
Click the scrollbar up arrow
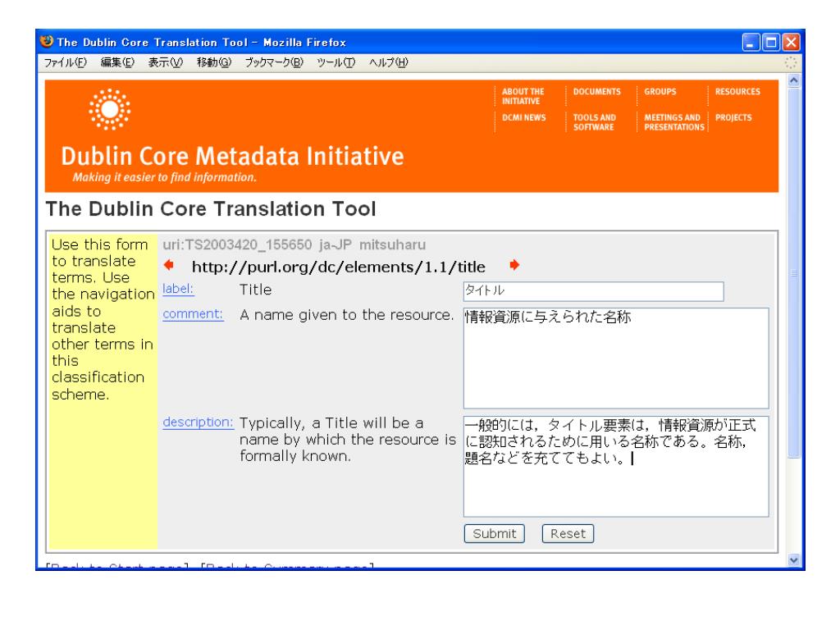[x=794, y=80]
